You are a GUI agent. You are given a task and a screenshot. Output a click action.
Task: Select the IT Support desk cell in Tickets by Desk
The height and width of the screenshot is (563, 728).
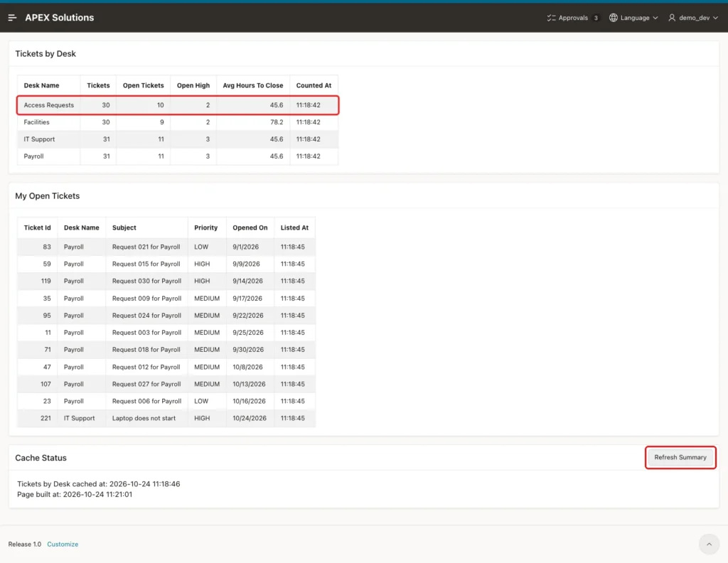pyautogui.click(x=49, y=139)
